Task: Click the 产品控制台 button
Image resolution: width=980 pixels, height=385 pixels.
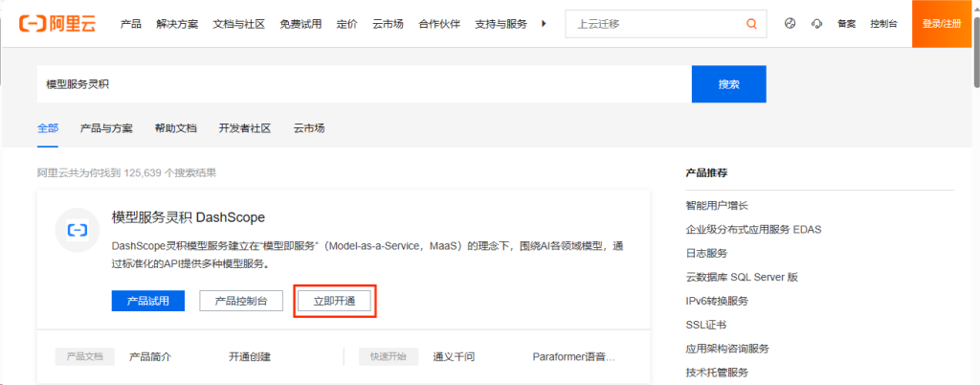Action: point(241,301)
